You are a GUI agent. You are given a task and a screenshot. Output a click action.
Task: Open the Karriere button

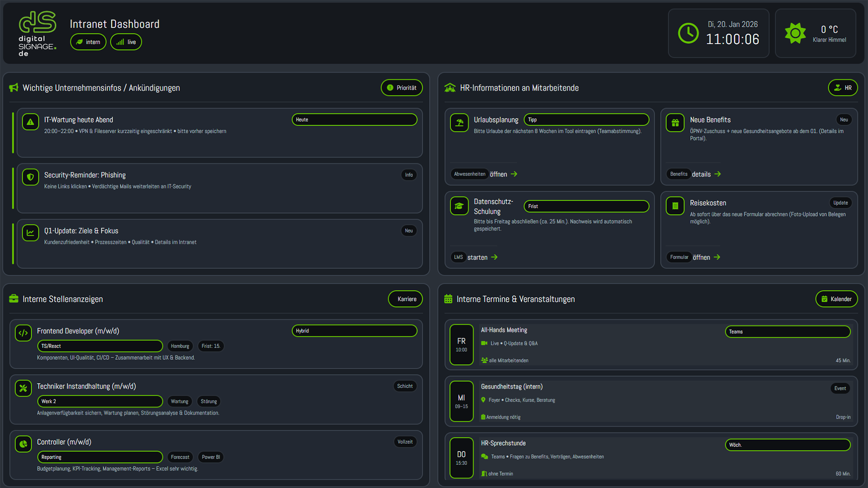click(405, 299)
